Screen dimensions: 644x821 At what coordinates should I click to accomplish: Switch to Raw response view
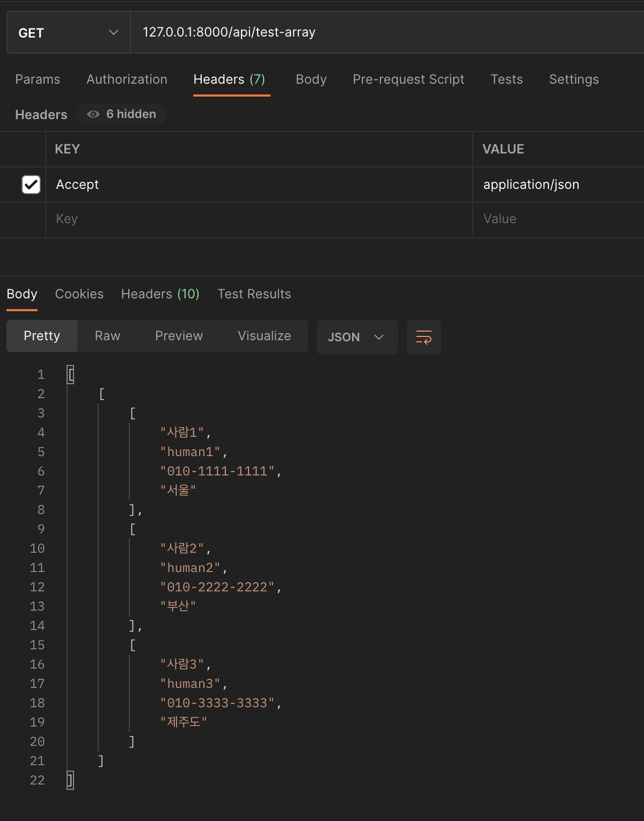click(107, 336)
